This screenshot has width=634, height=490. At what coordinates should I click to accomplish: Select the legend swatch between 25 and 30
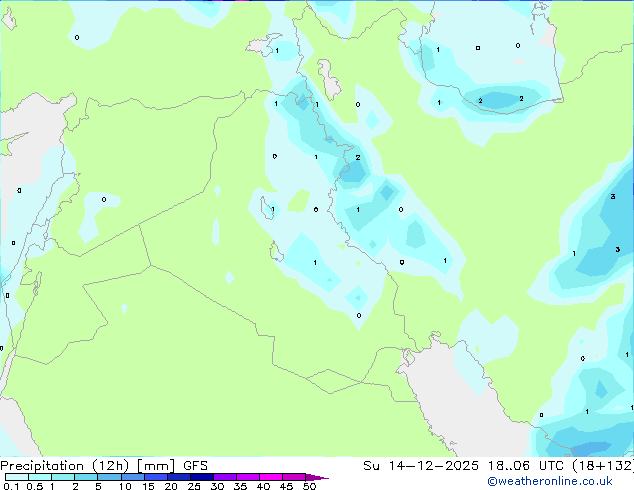tap(202, 477)
